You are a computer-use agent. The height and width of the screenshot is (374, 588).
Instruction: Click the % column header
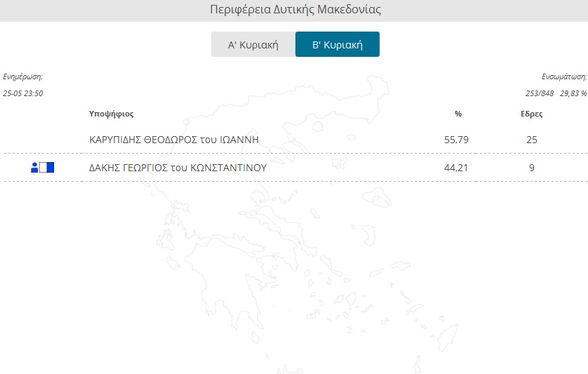458,114
